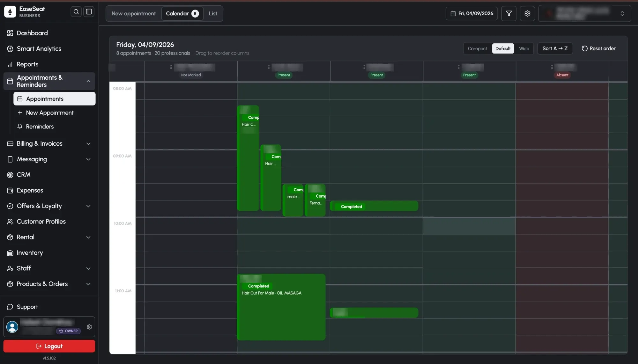Toggle the sidebar panel icon
Screen dimensions: 638x364
click(89, 12)
